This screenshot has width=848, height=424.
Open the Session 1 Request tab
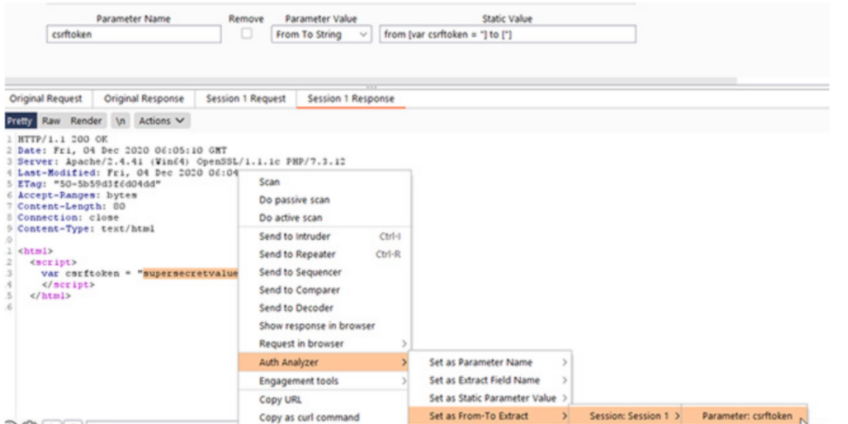point(245,99)
